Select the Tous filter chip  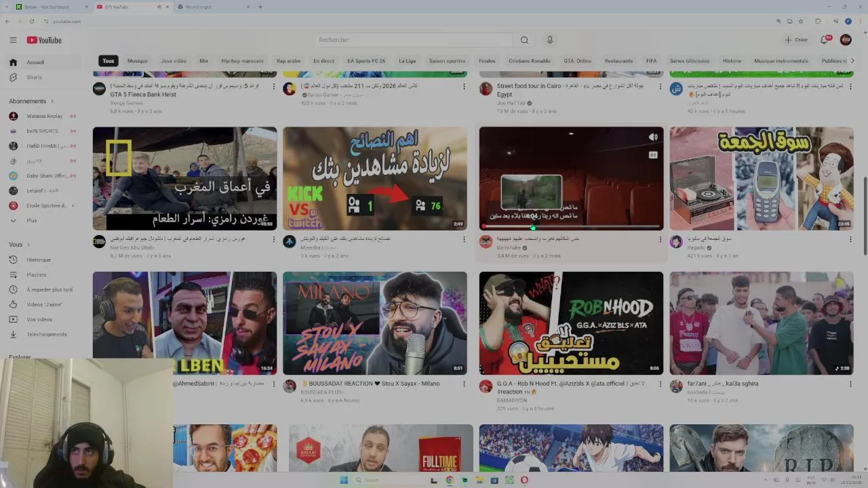108,61
